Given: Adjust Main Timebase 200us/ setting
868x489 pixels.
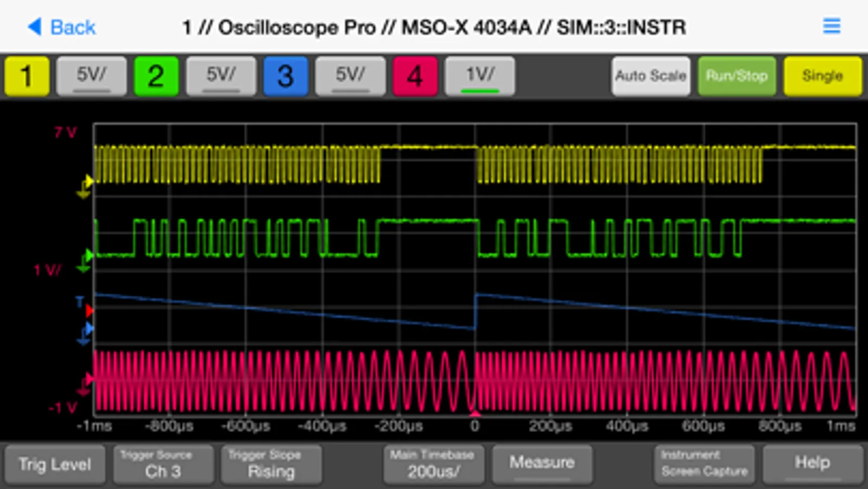Looking at the screenshot, I should tap(433, 465).
